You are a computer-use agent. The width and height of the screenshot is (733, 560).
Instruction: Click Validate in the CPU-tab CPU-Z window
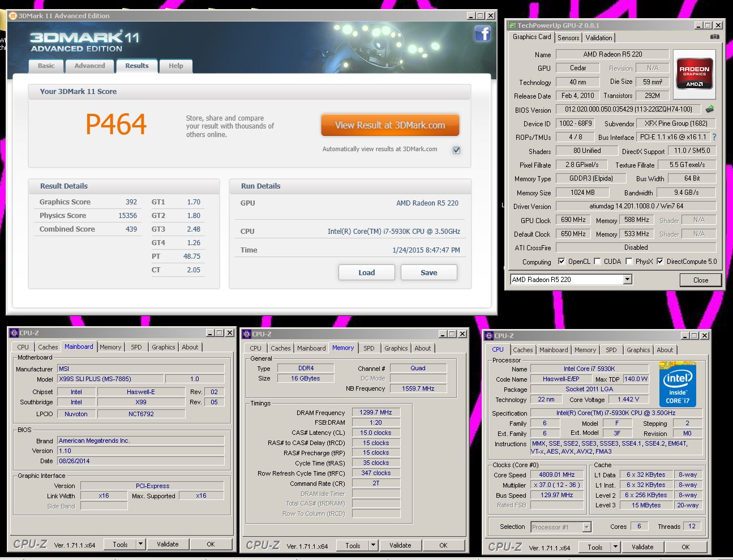(x=642, y=547)
